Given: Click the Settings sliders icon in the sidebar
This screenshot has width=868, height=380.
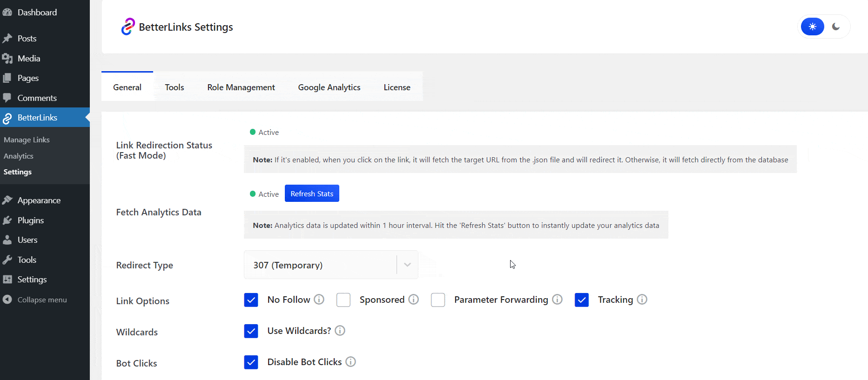Looking at the screenshot, I should click(x=7, y=280).
